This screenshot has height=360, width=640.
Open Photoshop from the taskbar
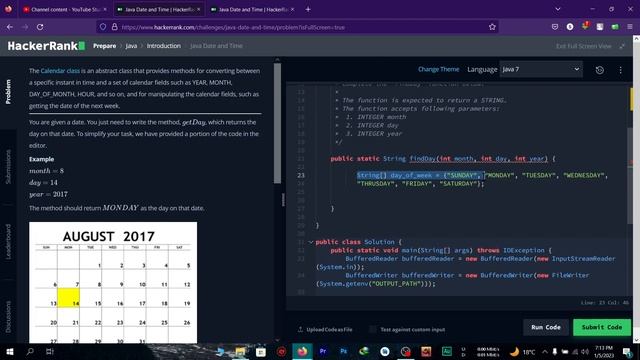pyautogui.click(x=343, y=351)
